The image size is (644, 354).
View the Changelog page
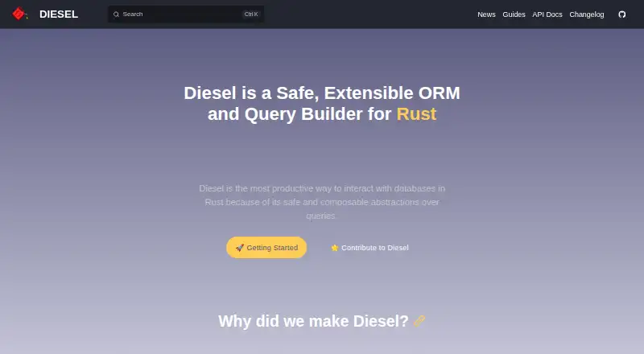pos(587,14)
